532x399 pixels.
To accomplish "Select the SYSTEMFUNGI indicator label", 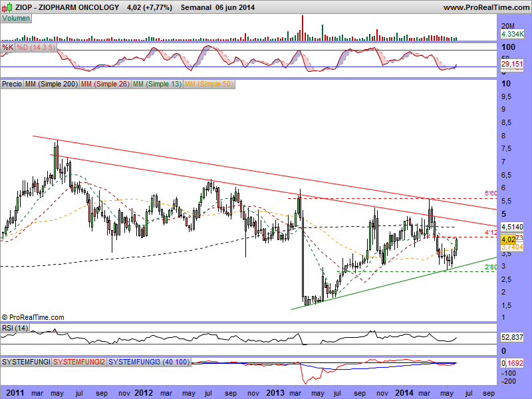I will coord(26,362).
